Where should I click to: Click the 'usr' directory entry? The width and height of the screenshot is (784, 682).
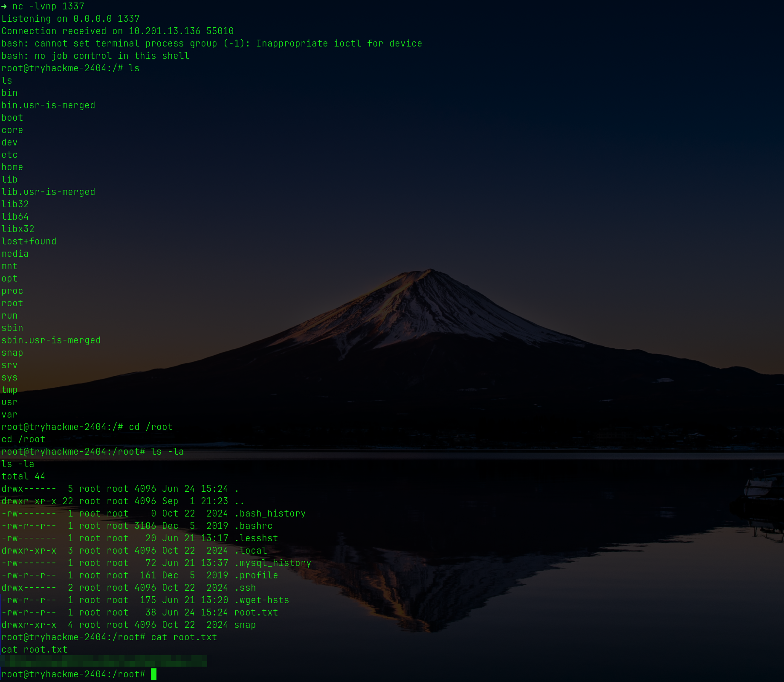(9, 402)
